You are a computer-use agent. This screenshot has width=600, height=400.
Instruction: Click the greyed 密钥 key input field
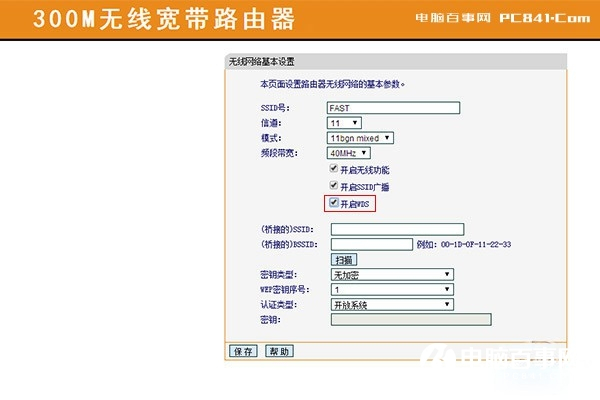tap(411, 320)
